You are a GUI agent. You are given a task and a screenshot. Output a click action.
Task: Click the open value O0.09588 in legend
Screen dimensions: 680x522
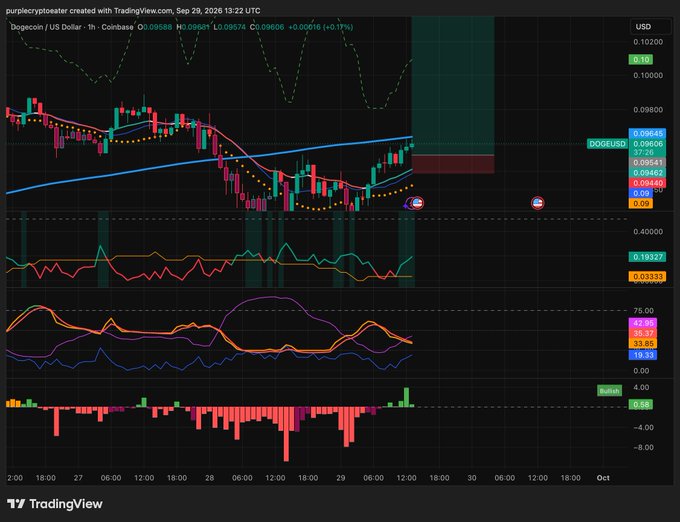point(154,27)
